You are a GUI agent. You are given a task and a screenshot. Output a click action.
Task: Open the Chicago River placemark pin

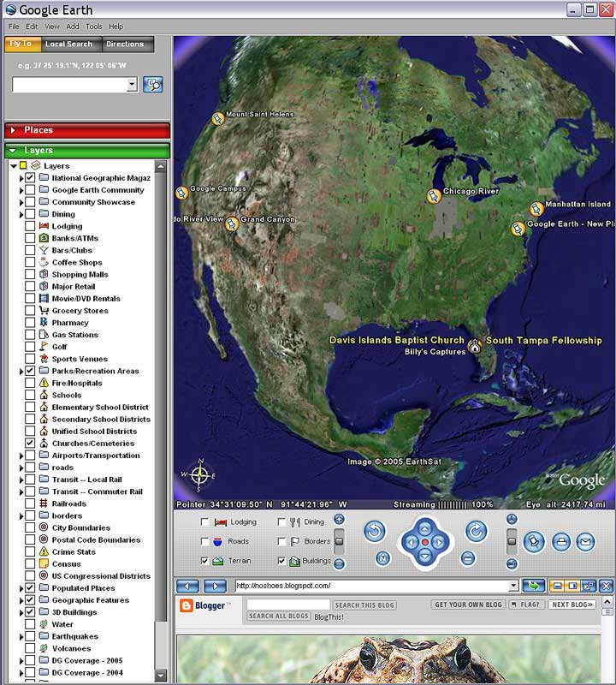point(433,196)
